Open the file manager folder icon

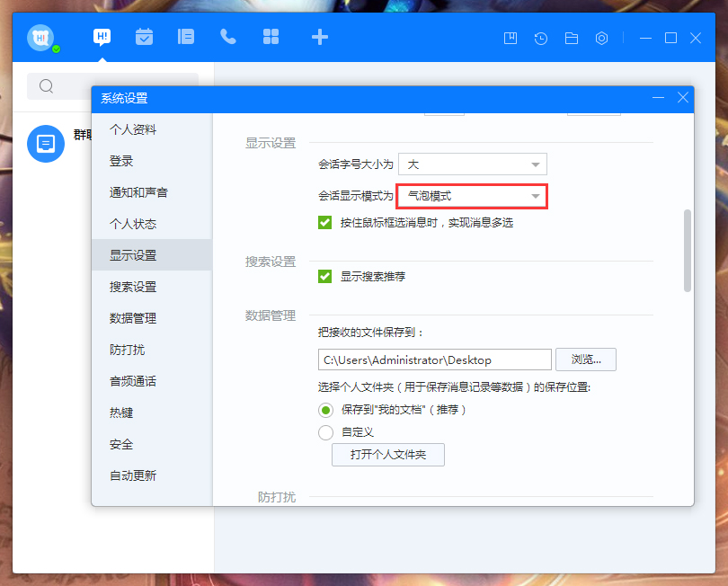pos(571,39)
